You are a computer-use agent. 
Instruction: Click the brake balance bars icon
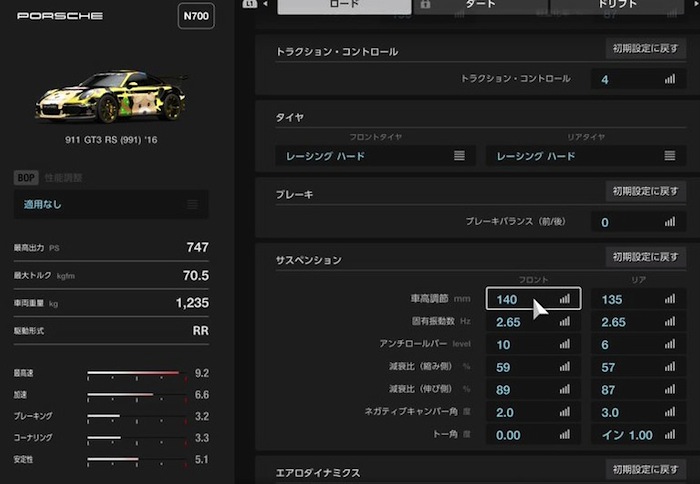pyautogui.click(x=670, y=222)
